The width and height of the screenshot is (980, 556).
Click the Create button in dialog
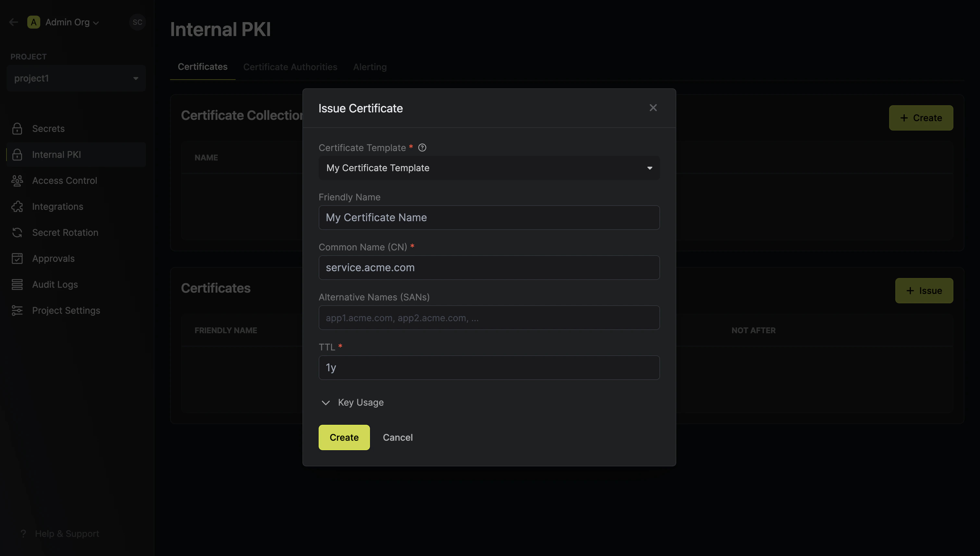[x=344, y=437]
